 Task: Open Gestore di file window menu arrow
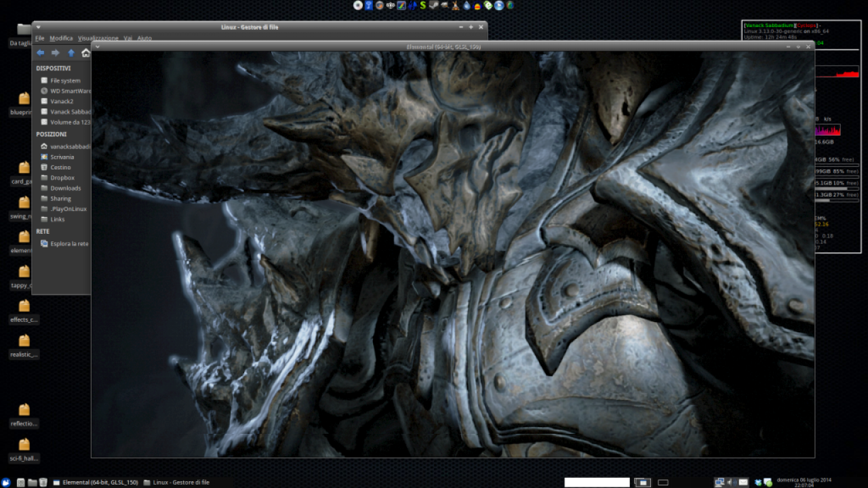(x=38, y=27)
